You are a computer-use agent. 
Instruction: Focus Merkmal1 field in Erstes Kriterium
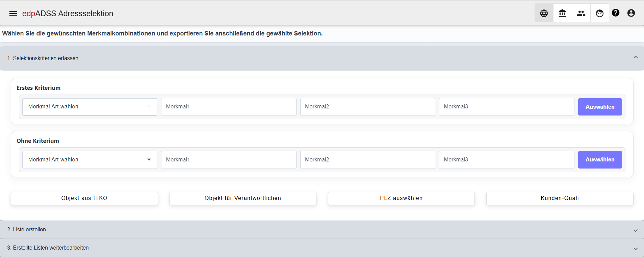[x=229, y=107]
